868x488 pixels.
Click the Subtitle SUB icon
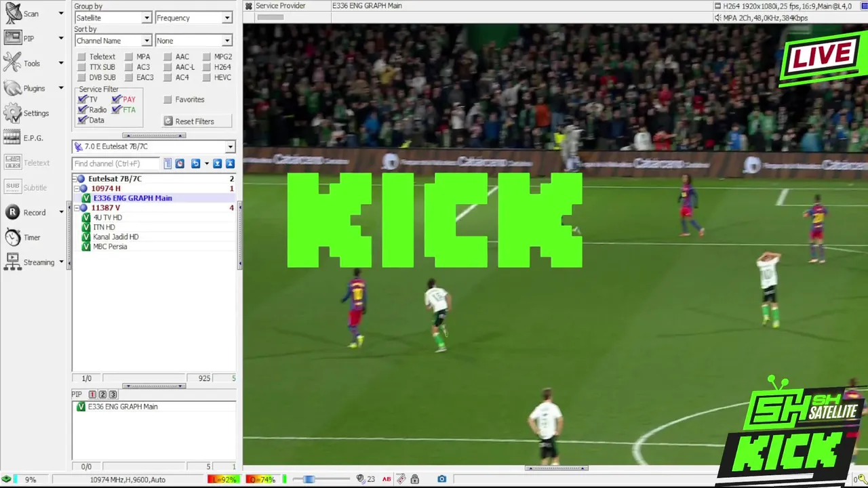pos(12,187)
